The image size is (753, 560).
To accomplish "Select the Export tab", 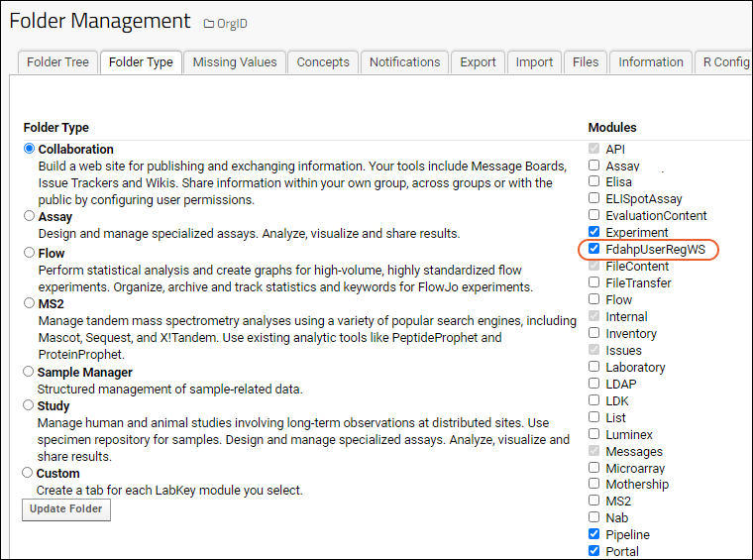I will 478,61.
